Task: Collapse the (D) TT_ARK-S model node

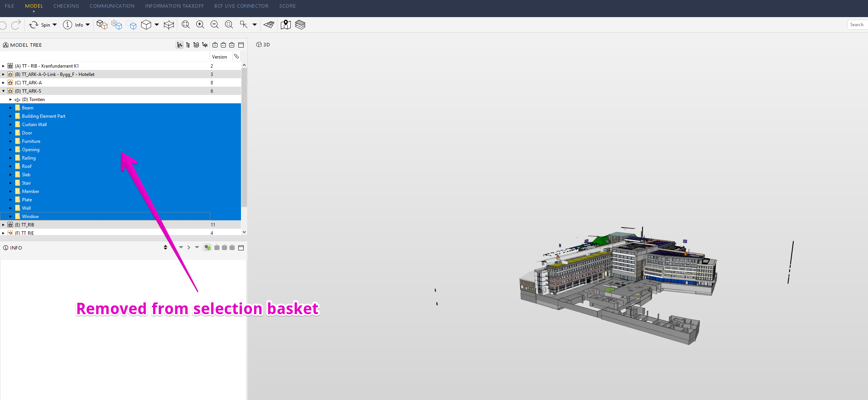Action: [3, 91]
